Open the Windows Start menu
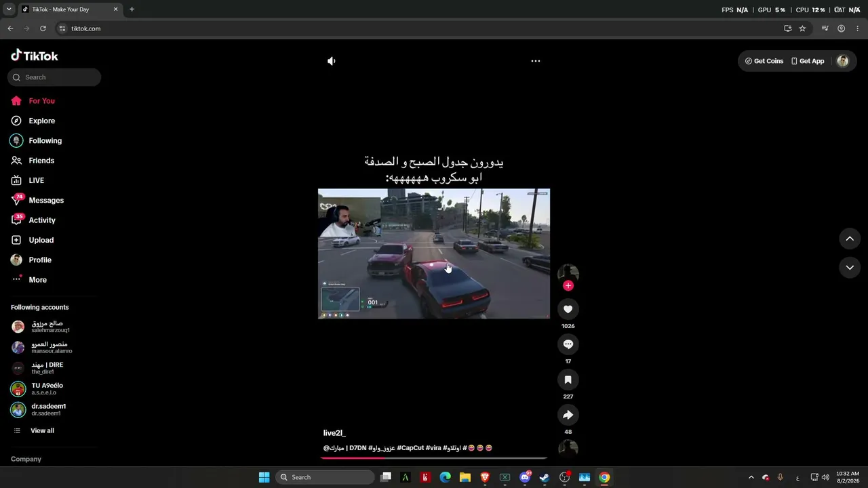This screenshot has height=488, width=868. [x=264, y=477]
